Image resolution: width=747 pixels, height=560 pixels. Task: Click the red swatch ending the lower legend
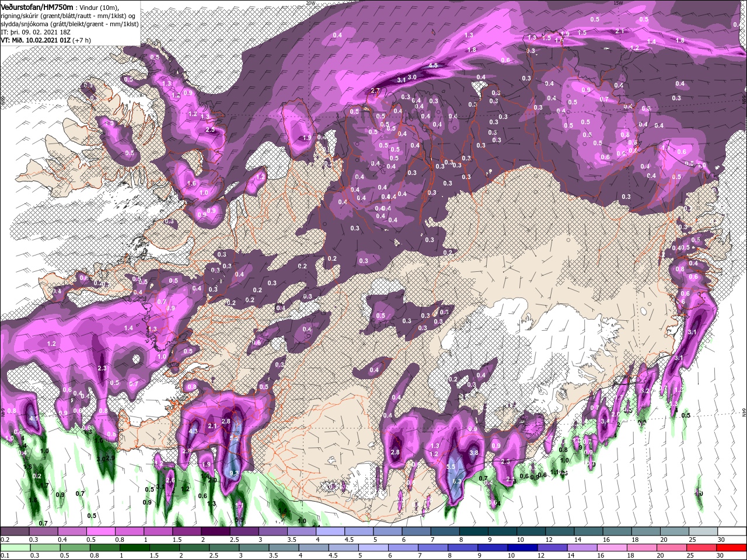(731, 548)
